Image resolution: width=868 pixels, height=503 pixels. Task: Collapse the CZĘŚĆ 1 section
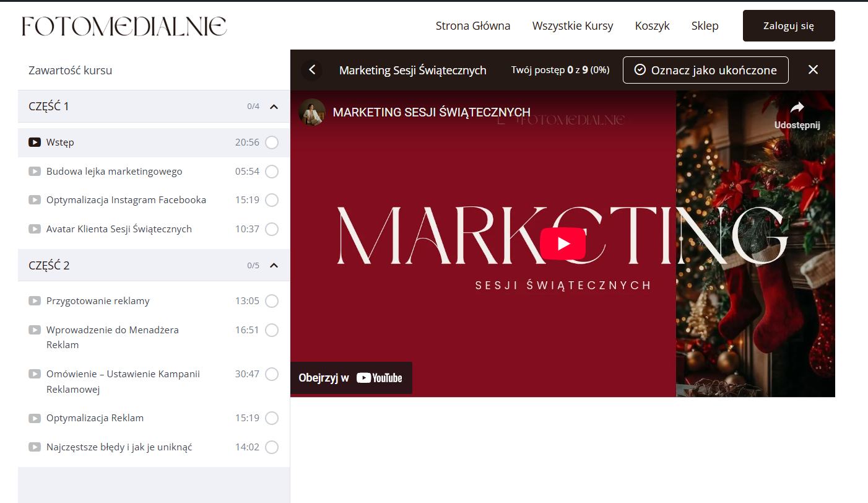coord(274,107)
